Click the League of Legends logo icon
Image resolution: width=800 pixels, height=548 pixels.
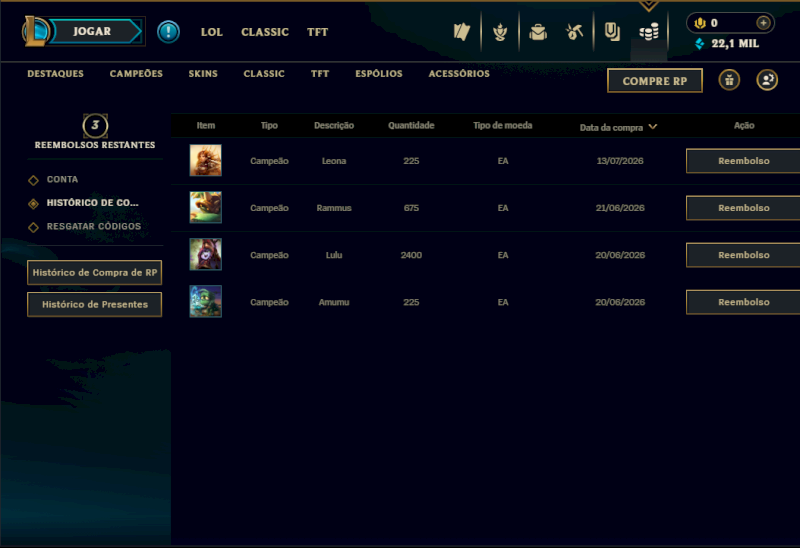35,31
